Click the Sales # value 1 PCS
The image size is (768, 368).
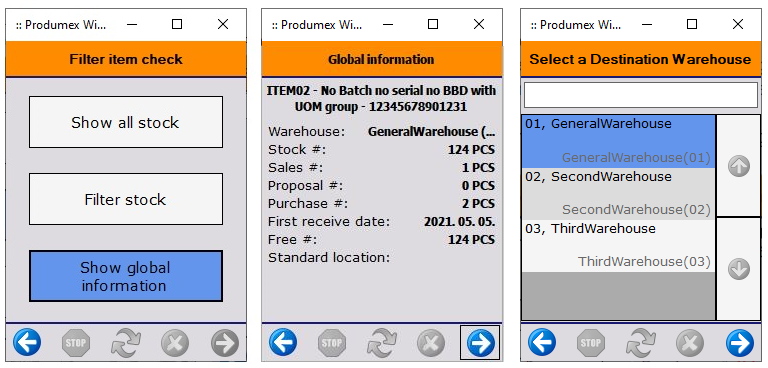pyautogui.click(x=478, y=168)
